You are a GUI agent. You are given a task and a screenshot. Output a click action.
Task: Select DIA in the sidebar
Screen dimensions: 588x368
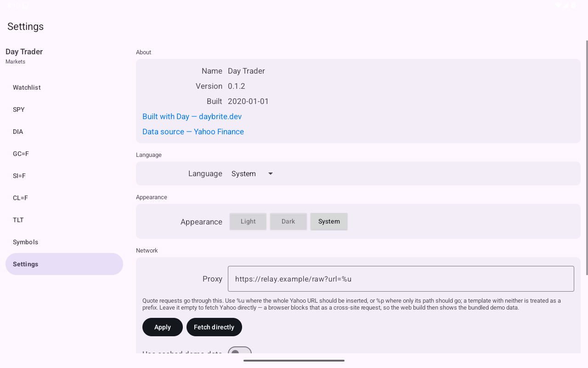click(64, 132)
